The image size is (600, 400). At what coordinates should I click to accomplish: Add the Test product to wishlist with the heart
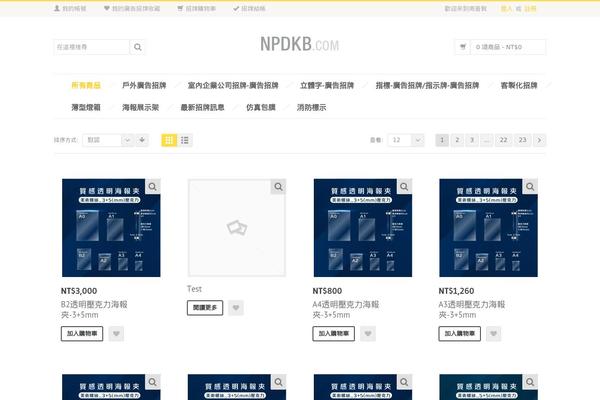click(x=236, y=308)
